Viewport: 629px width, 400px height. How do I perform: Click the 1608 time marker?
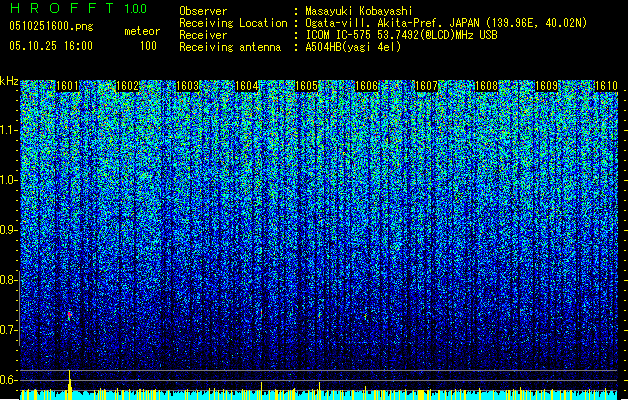point(486,86)
